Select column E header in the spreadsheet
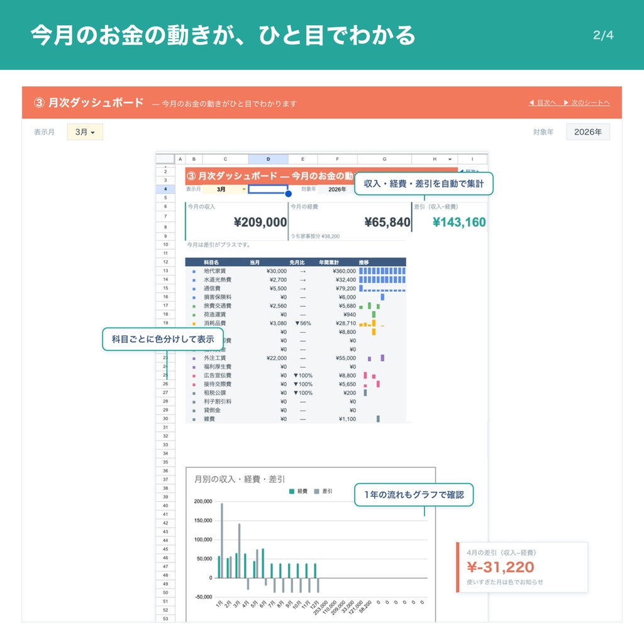Screen dimensions: 644x644 (303, 159)
